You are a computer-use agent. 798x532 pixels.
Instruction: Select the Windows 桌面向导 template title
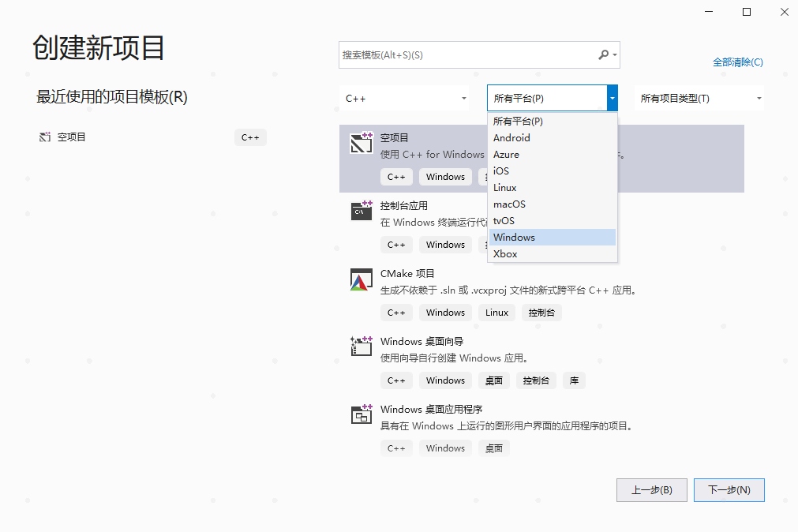[422, 341]
